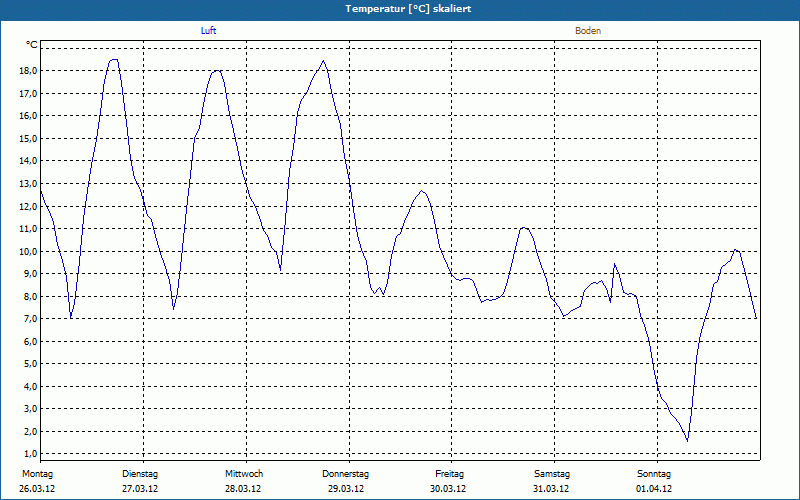Image resolution: width=800 pixels, height=500 pixels.
Task: Click the date '01.04.12'
Action: click(x=654, y=489)
